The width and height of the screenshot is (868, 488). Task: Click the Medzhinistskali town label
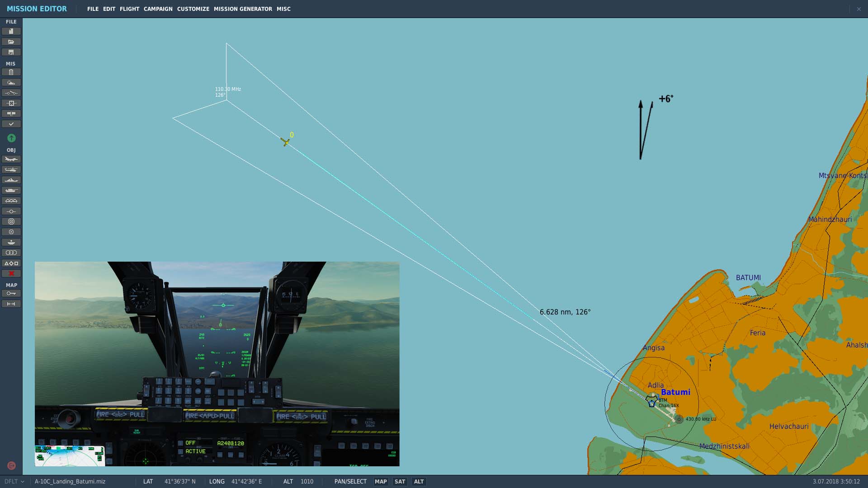tap(724, 446)
